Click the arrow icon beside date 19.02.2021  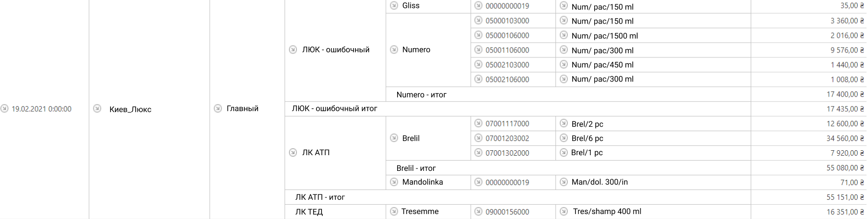4,109
